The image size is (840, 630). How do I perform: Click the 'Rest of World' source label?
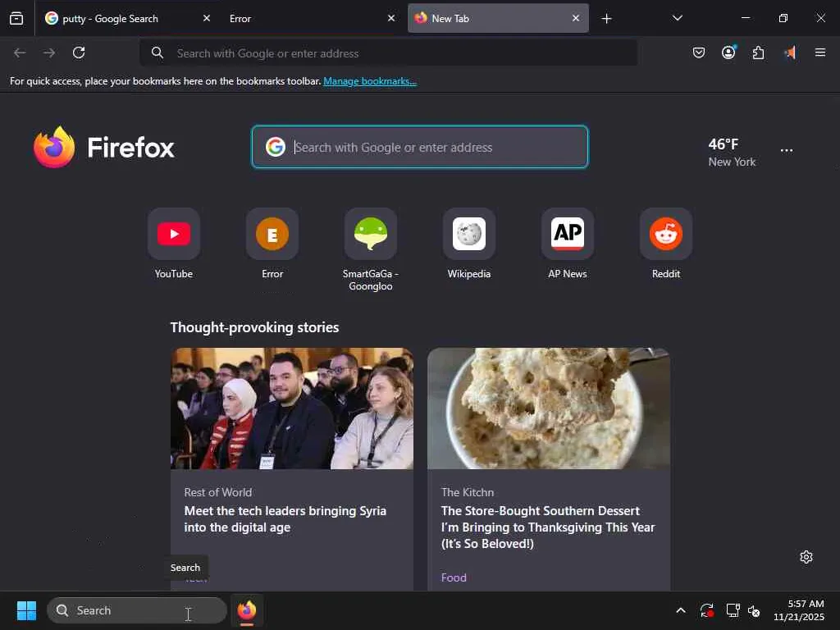coord(218,492)
